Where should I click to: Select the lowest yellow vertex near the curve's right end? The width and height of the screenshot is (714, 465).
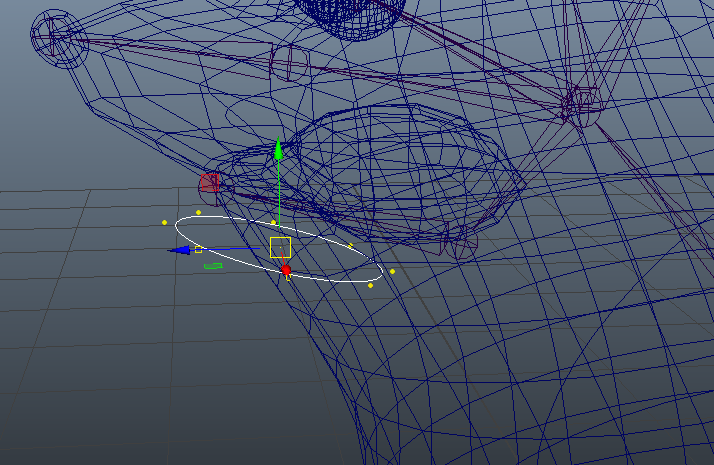(370, 285)
